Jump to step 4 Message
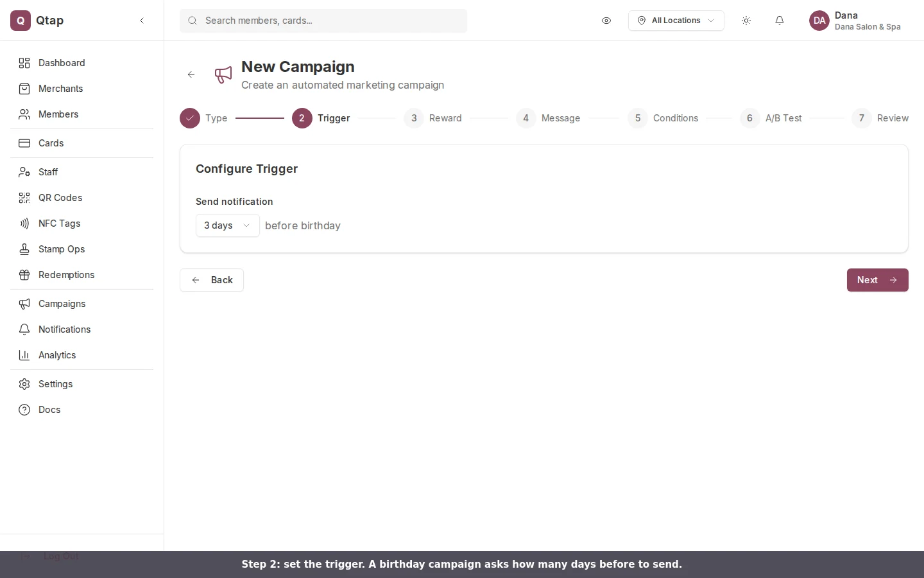 (x=548, y=118)
